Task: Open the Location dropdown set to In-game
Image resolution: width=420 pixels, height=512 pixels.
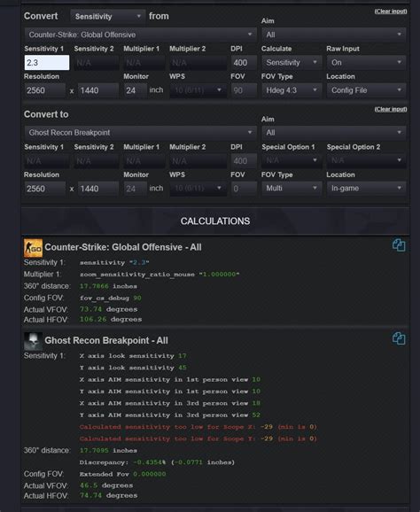Action: point(366,188)
